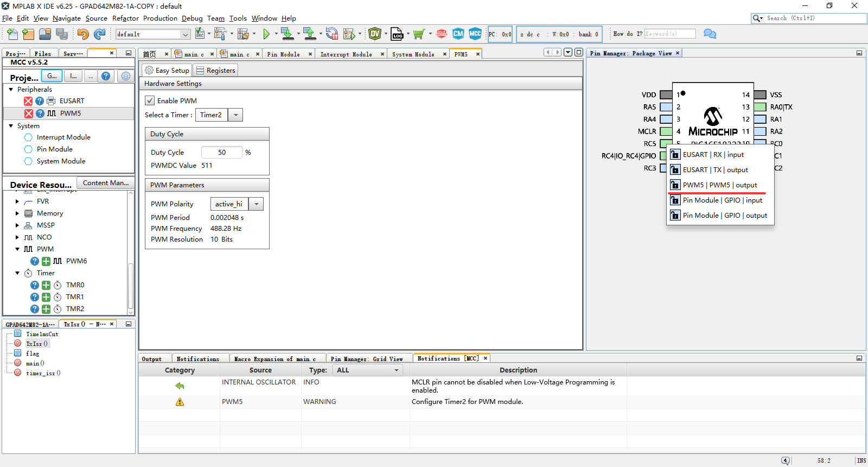868x467 pixels.
Task: Switch to the Registers tab
Action: [215, 71]
